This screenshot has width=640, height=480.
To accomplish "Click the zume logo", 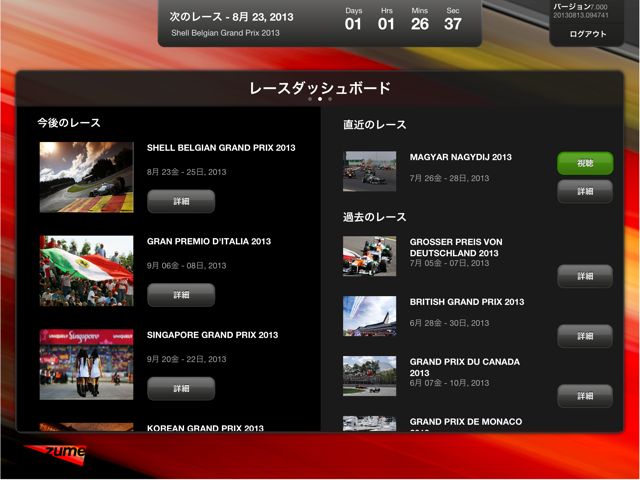I will pyautogui.click(x=57, y=454).
